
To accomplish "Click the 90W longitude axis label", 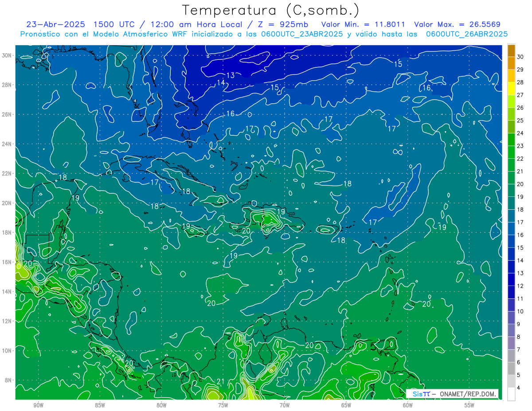I will pos(39,405).
